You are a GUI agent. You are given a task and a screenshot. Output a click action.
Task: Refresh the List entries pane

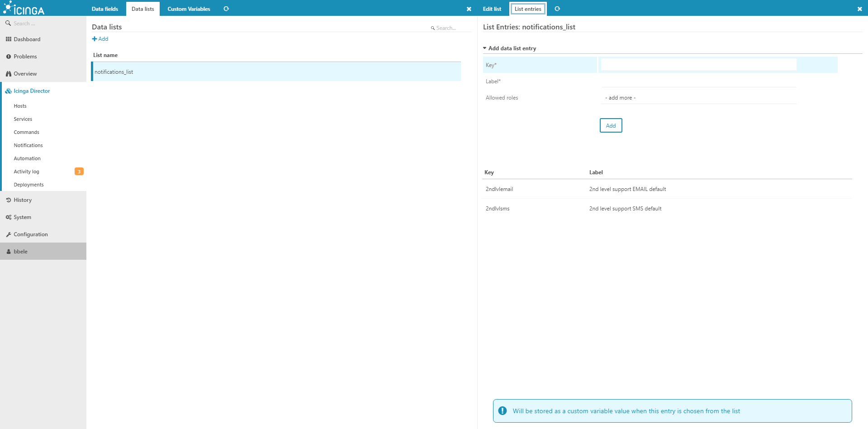click(557, 9)
